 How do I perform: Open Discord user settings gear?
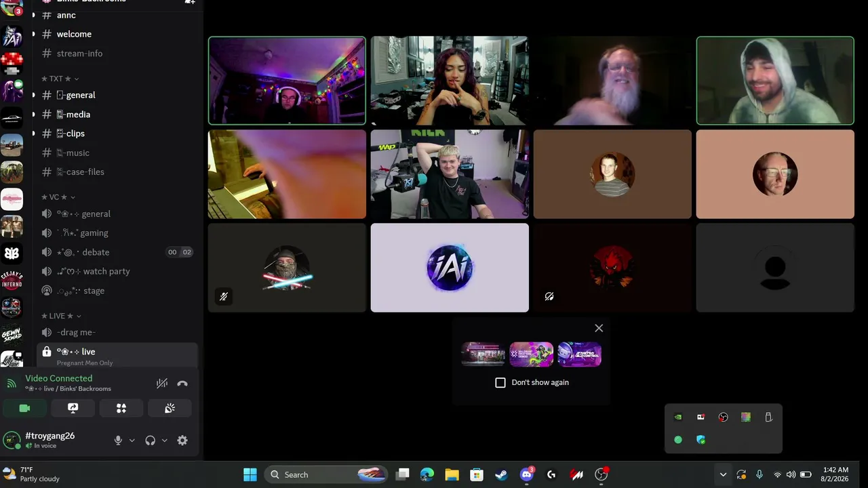182,441
